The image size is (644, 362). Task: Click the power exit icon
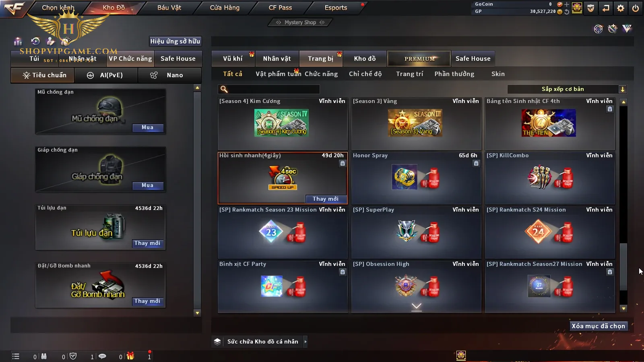coord(636,8)
